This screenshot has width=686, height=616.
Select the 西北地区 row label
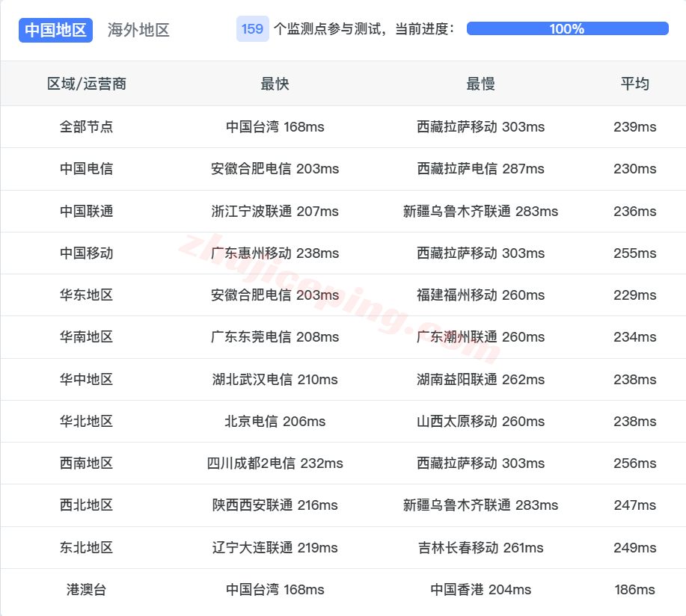point(87,505)
